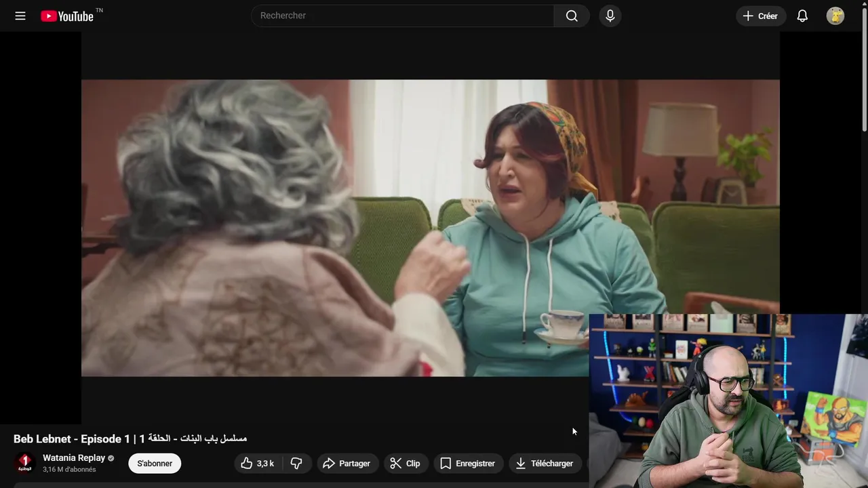Share the video with Partager

[347, 464]
